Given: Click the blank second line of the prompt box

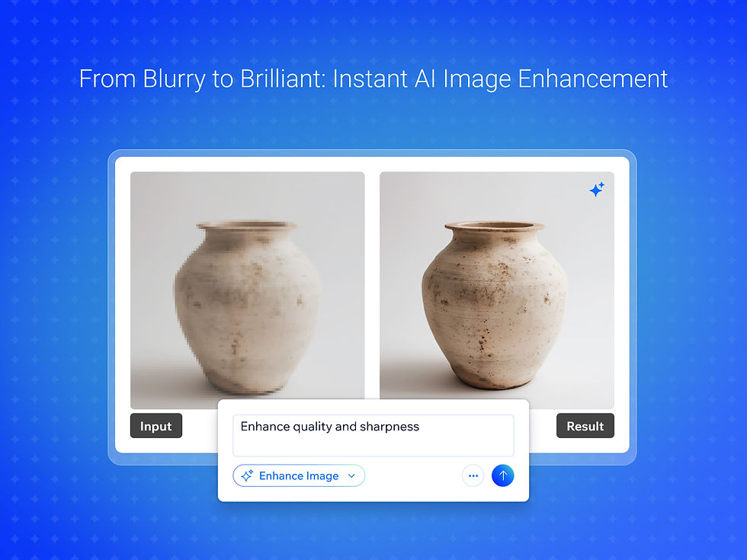Looking at the screenshot, I should 373,445.
